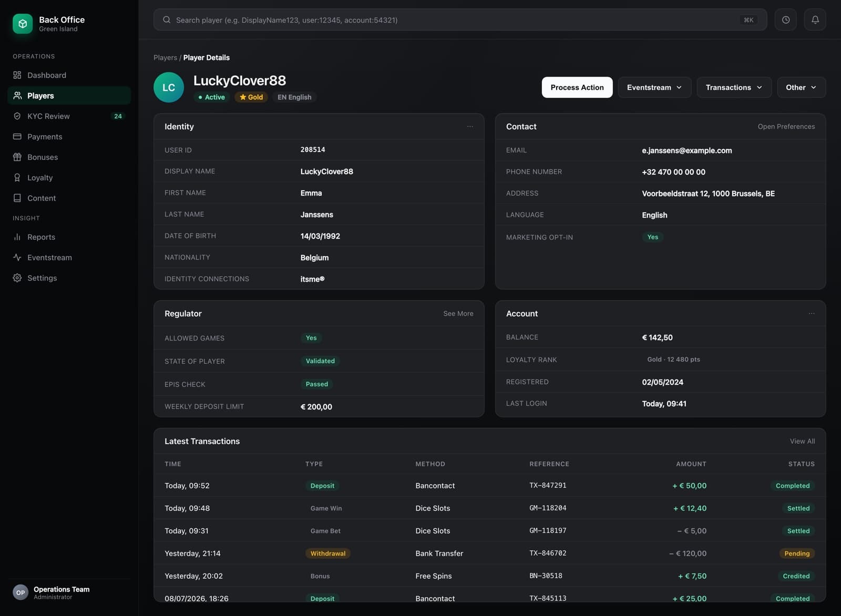
Task: Go to Dashboard in the sidebar
Action: coord(69,75)
